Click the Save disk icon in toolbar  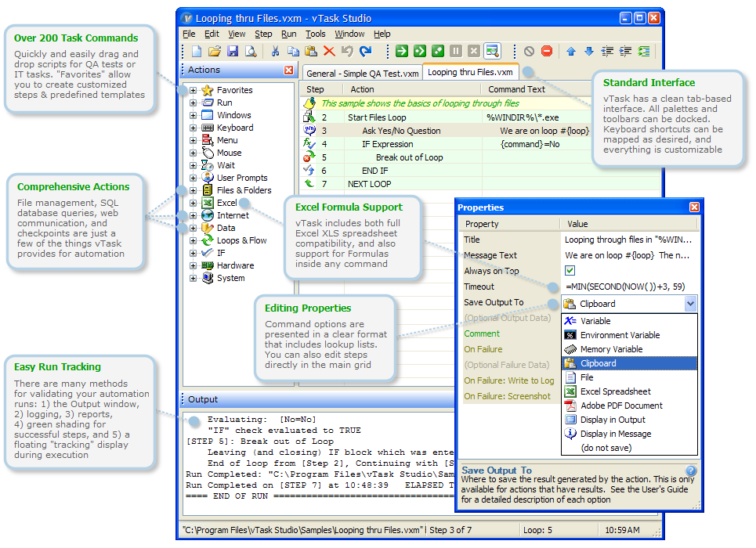232,52
